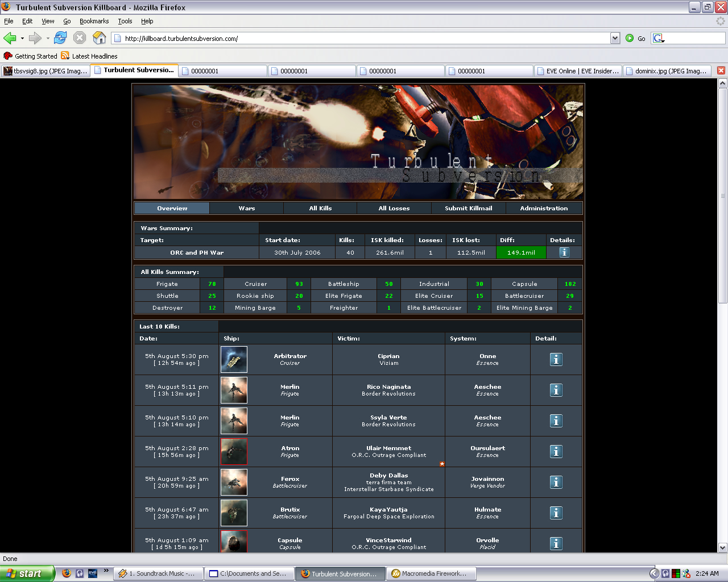Open the Administration page
This screenshot has height=582, width=728.
click(x=544, y=208)
